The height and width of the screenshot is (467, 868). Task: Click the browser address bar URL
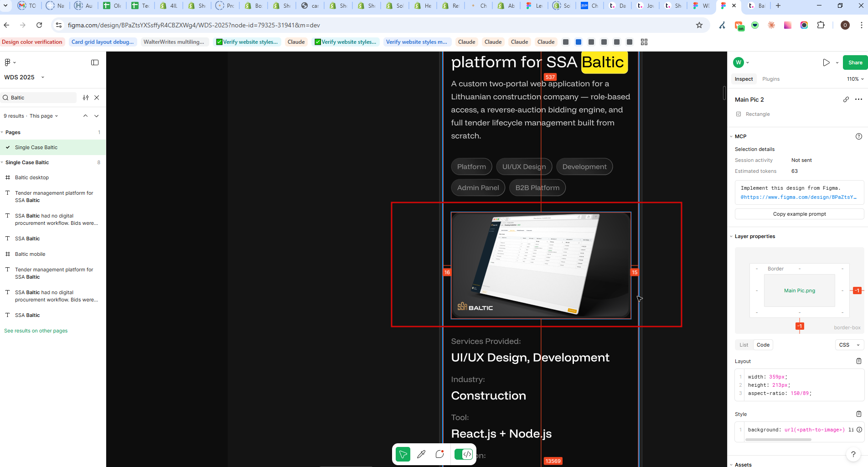pos(194,25)
